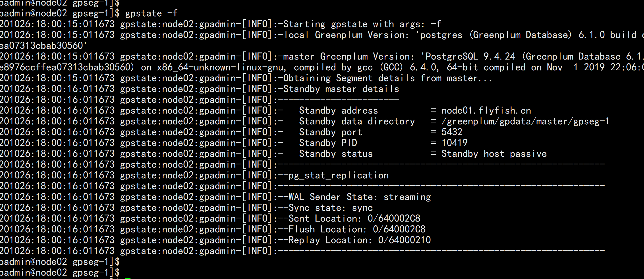Screen dimensions: 644x279
Task: Select 'Starting gpstate with args: -f' line
Action: click(x=362, y=24)
